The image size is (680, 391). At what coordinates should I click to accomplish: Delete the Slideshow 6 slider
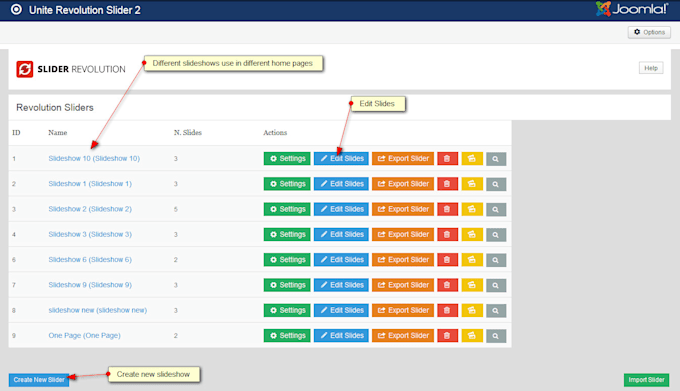pos(447,260)
